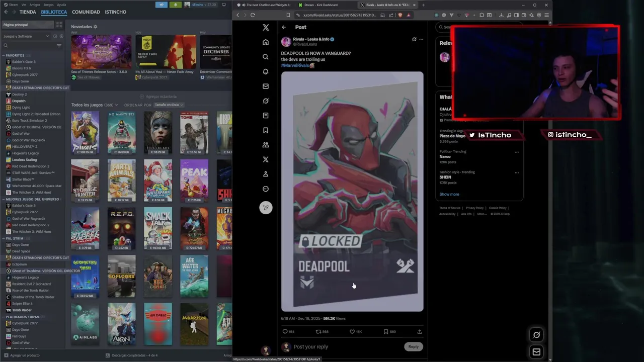Screen dimensions: 644x362
Task: Open Bookmarks icon in X sidebar
Action: point(266,130)
